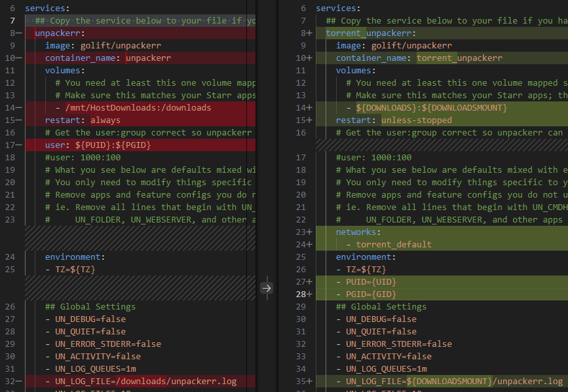Click '- UN_ERROR_STDERR=false' in left pane

click(103, 344)
